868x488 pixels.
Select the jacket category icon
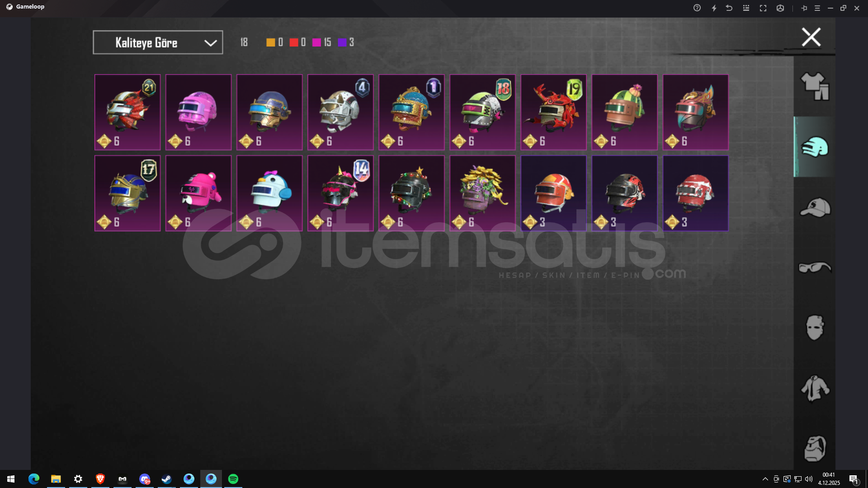pos(815,388)
